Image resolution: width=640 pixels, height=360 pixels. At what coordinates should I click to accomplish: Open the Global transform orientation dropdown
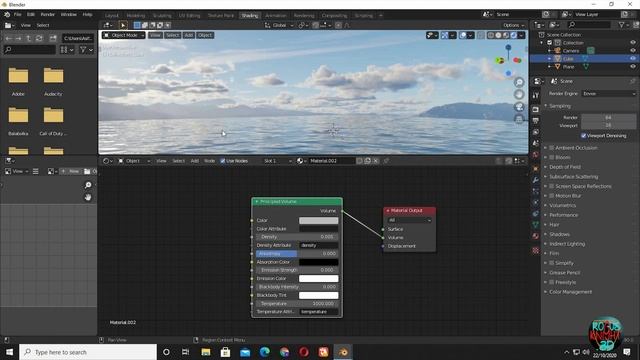[x=279, y=25]
